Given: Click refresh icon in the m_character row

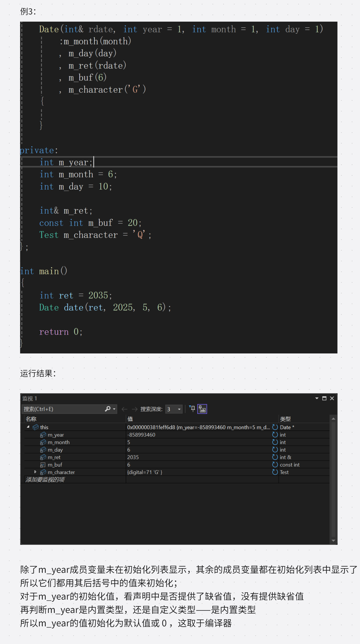Looking at the screenshot, I should 275,472.
